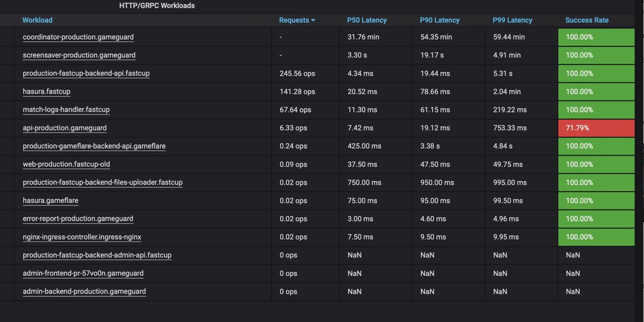Open match-logs-handler.fastcup workload link
The image size is (644, 322).
tap(66, 110)
